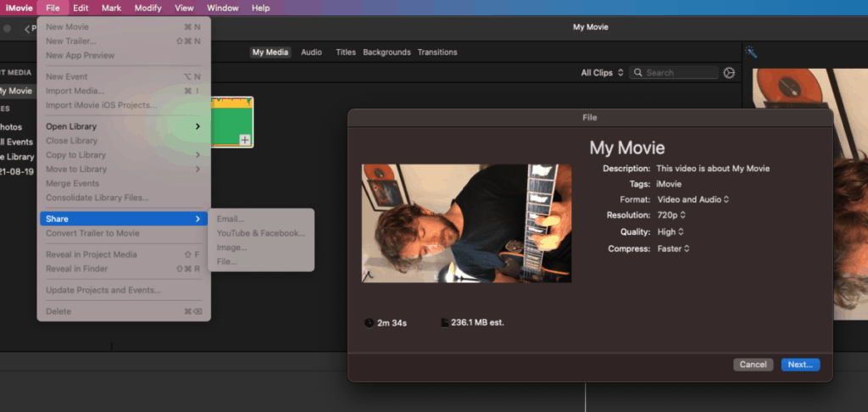Click into the clip Search field
This screenshot has width=868, height=412.
click(674, 73)
